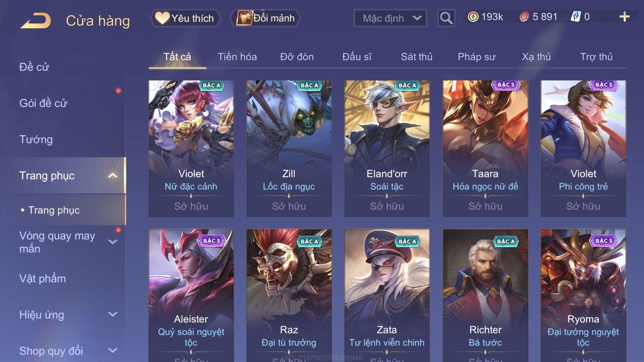
Task: Tap the blue voucher currency icon
Action: 575,17
